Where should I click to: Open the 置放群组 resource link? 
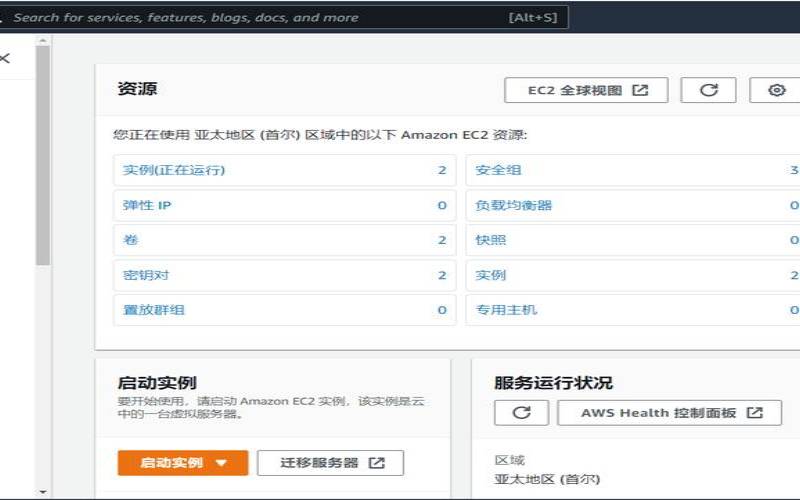[x=153, y=310]
